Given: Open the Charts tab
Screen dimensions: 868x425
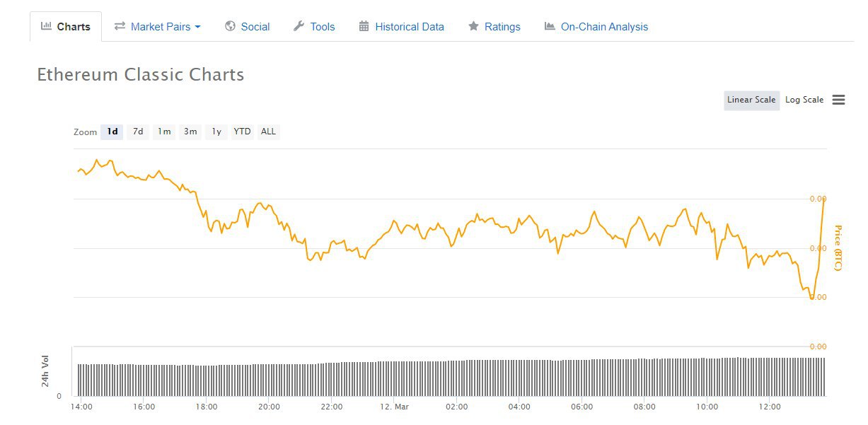Looking at the screenshot, I should tap(66, 27).
